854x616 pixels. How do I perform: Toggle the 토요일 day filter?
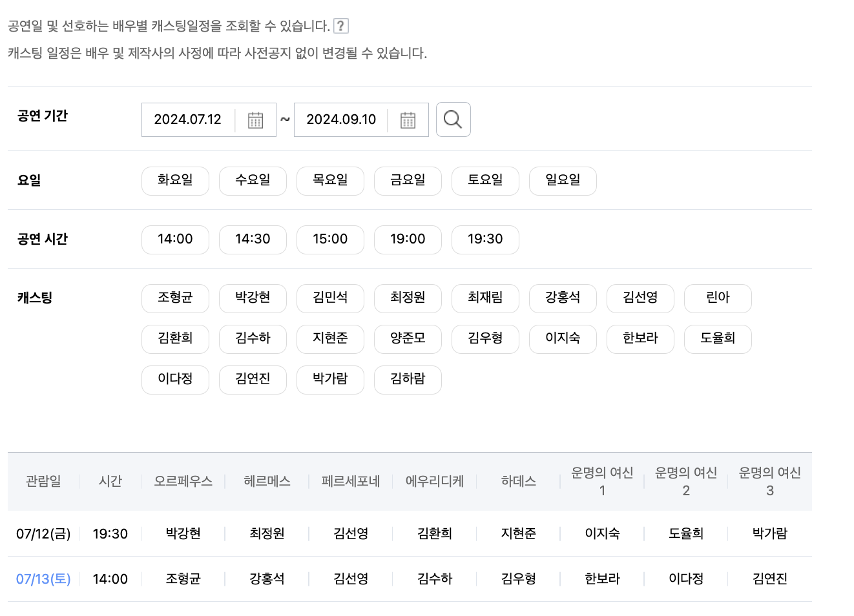tap(485, 181)
